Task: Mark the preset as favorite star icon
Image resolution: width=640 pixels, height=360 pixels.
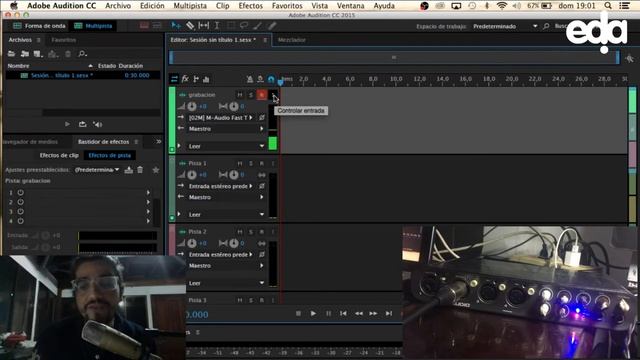Action: [x=156, y=170]
